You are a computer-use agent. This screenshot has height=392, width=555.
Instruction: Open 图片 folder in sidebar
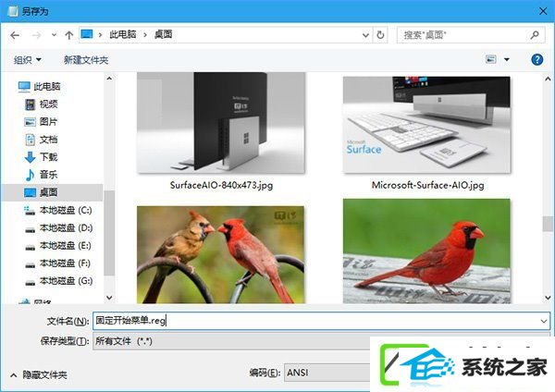click(x=48, y=122)
